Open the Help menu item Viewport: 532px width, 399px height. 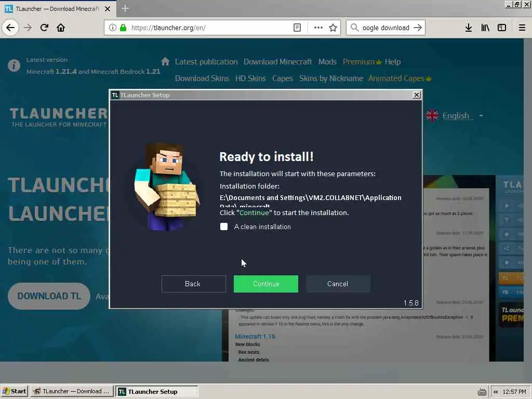pyautogui.click(x=393, y=62)
